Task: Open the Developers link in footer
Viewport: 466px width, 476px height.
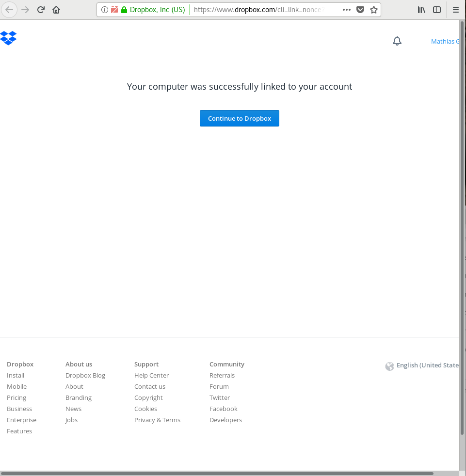Action: click(x=225, y=420)
